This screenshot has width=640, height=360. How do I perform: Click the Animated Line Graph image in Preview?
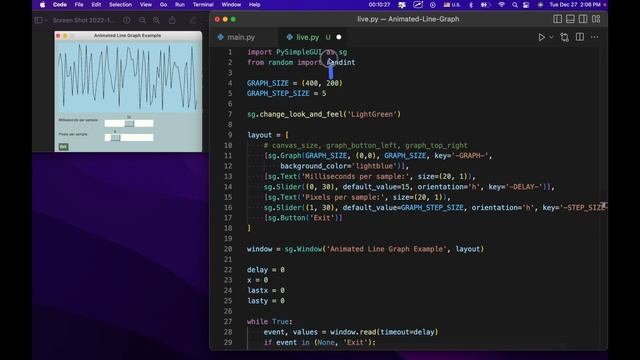click(128, 91)
